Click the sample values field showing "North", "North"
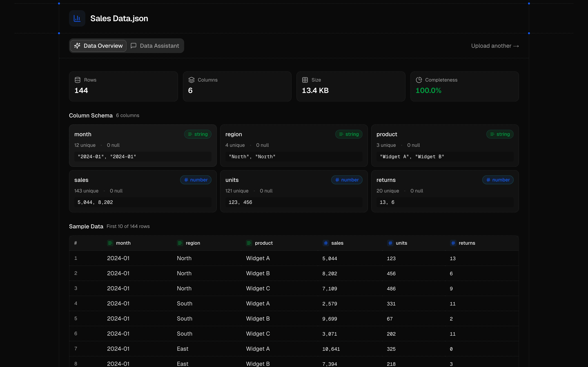 coord(294,157)
